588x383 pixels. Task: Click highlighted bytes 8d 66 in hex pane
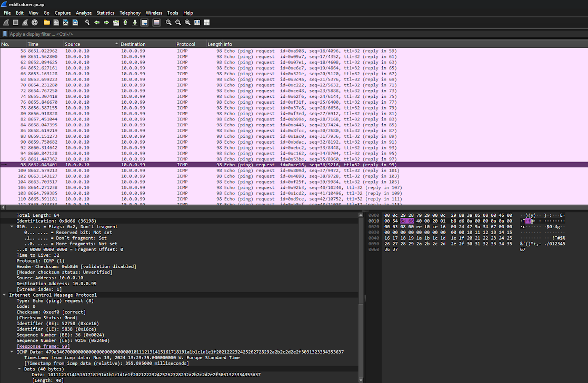[407, 221]
